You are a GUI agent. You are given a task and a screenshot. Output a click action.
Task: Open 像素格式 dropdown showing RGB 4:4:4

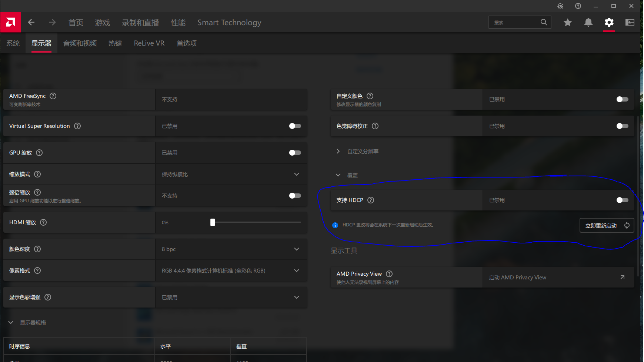(231, 270)
